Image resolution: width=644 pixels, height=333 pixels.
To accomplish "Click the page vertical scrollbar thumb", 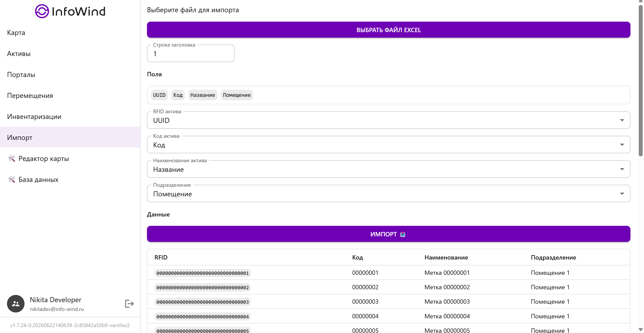I will (x=640, y=81).
